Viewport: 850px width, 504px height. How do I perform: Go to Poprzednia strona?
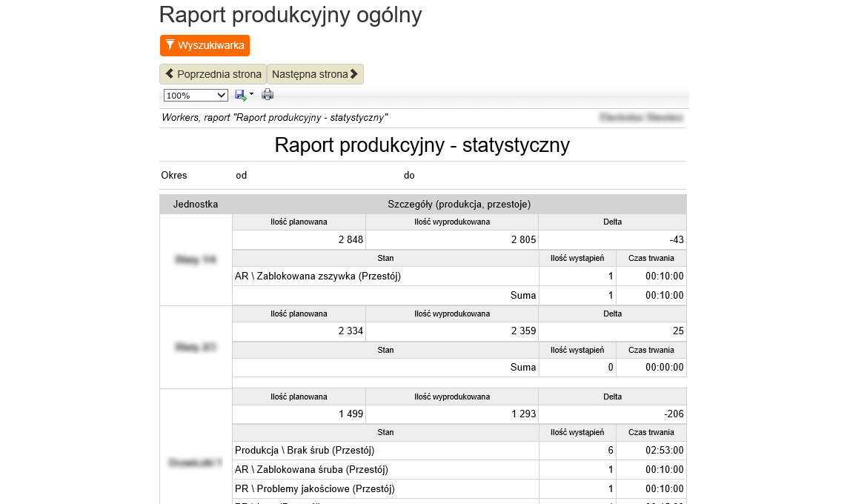(213, 74)
